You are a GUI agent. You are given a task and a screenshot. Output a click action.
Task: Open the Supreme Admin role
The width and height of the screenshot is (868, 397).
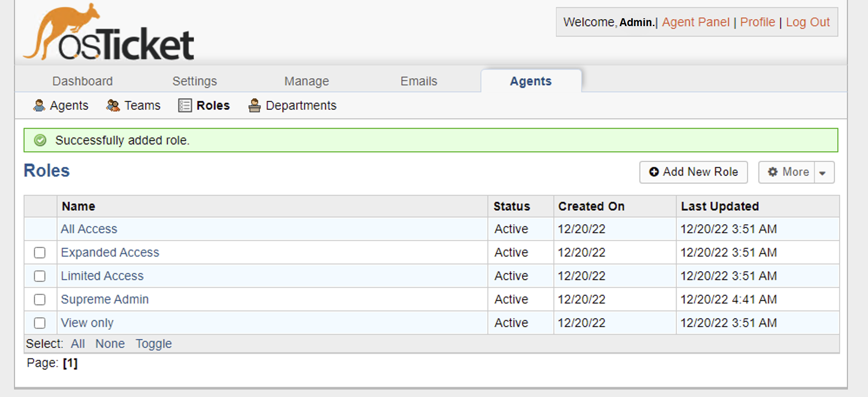105,299
